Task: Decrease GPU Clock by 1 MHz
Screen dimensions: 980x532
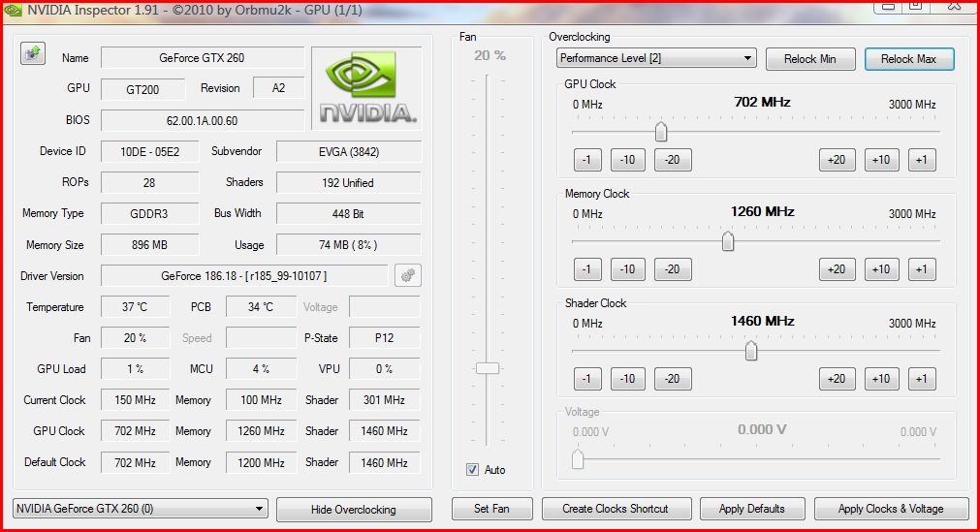Action: point(586,160)
